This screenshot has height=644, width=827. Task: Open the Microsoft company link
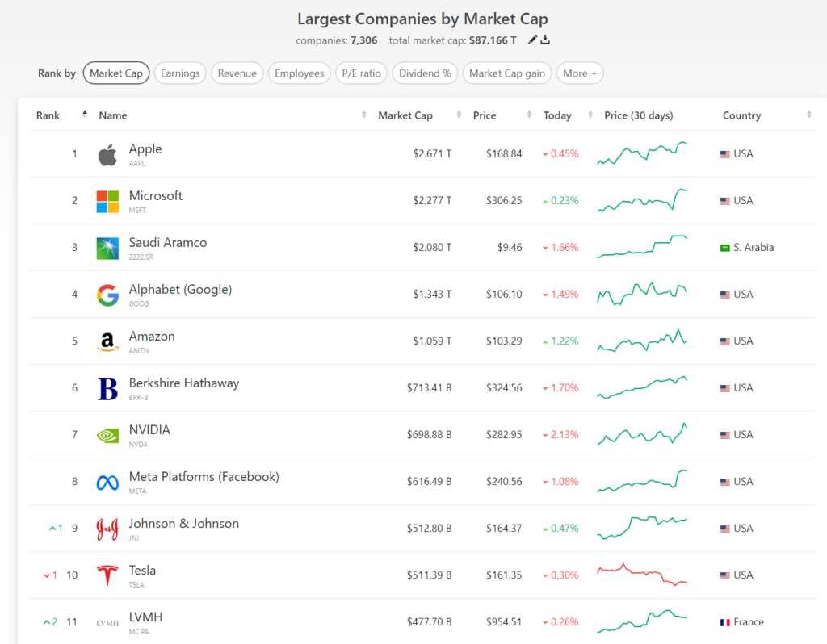pos(156,196)
